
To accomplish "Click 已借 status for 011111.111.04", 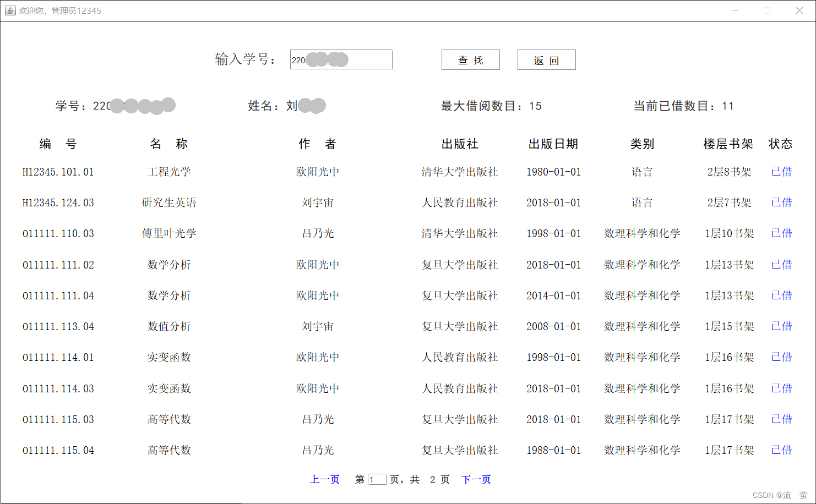I will pos(781,295).
